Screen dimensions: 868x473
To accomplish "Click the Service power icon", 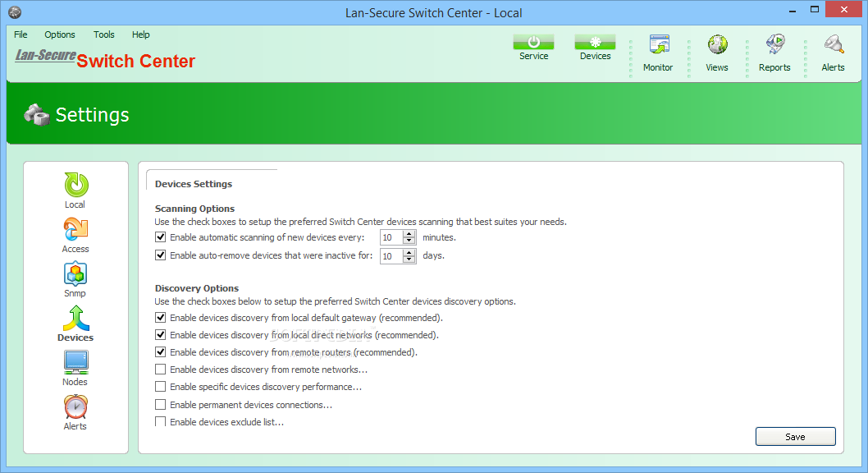I will pos(533,42).
